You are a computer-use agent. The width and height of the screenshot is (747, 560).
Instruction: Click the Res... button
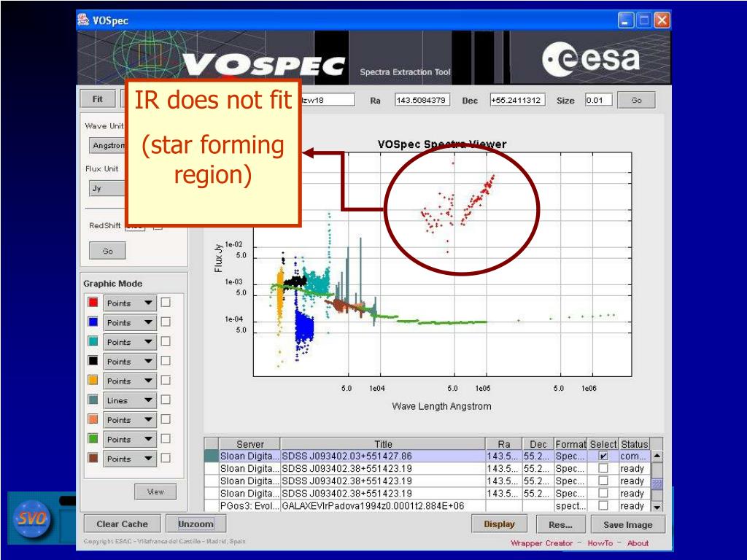pos(561,524)
